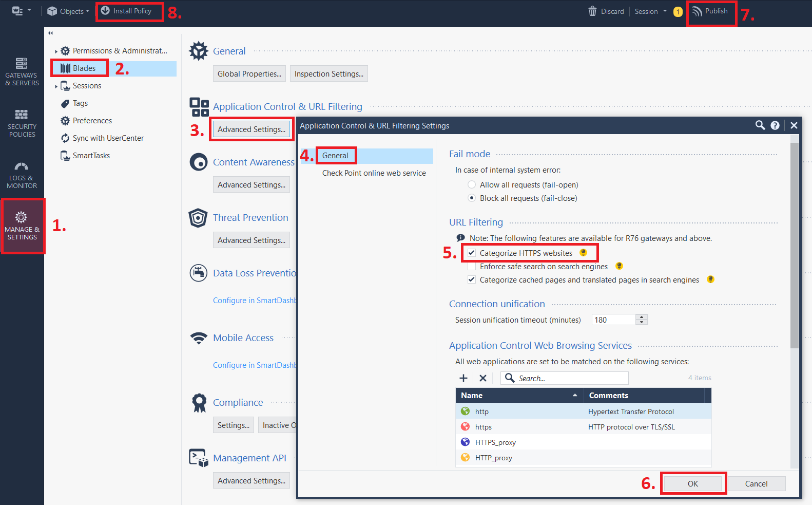Select Tags in the navigation tree

80,103
